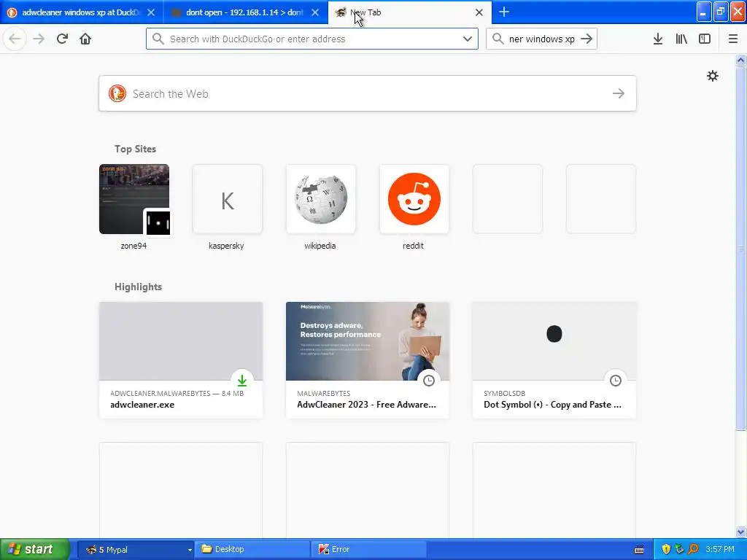Open a new tab with plus button
747x560 pixels.
click(504, 12)
